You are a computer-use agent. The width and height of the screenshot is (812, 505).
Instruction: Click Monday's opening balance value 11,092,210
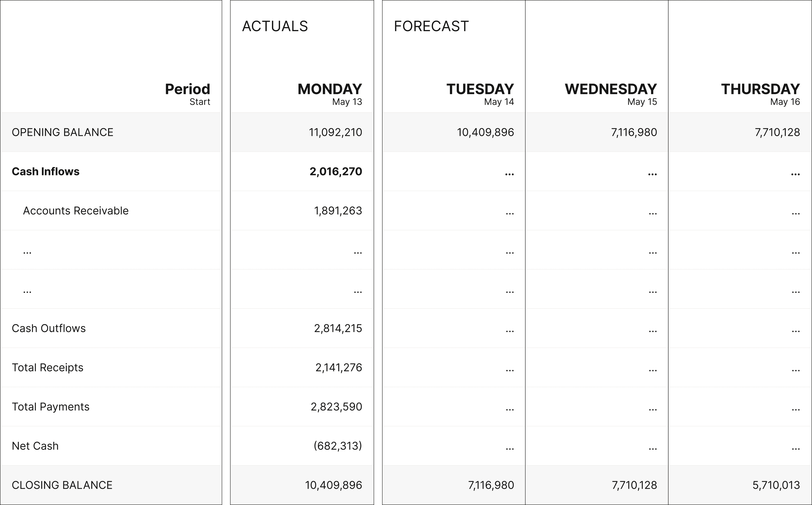pyautogui.click(x=335, y=132)
